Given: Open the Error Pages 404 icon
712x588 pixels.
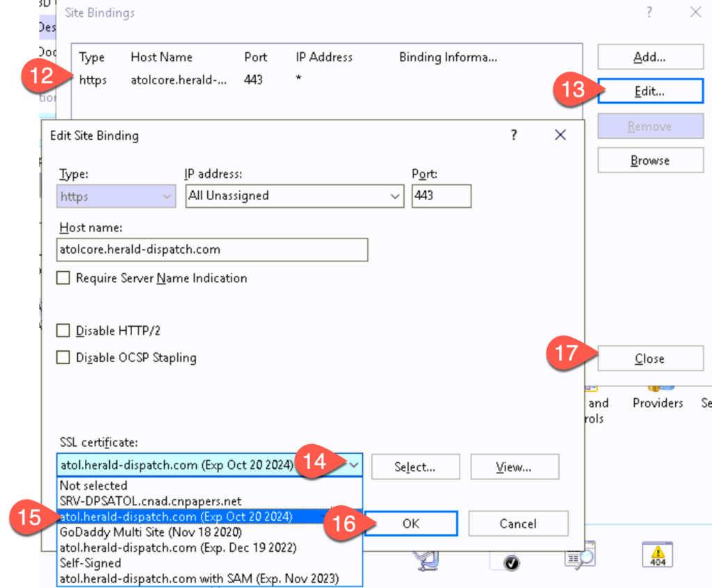Looking at the screenshot, I should point(656,556).
